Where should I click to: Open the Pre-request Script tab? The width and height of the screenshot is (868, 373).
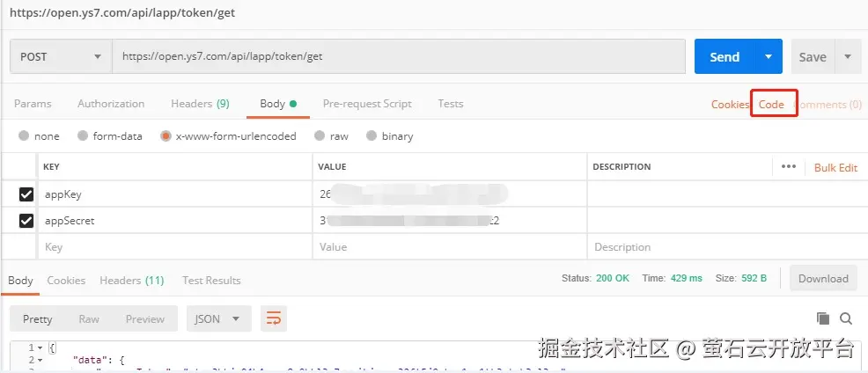click(x=367, y=104)
